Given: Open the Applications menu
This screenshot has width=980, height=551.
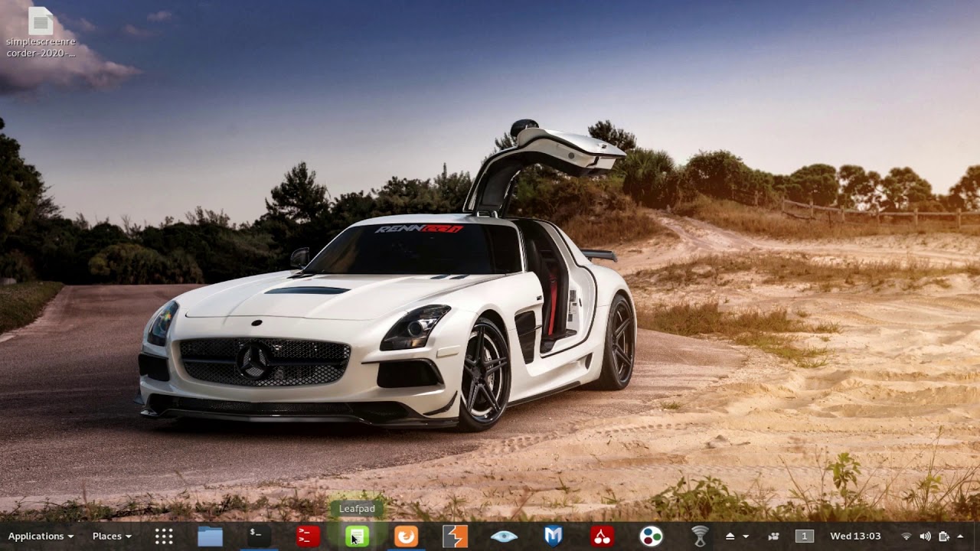Looking at the screenshot, I should (x=41, y=536).
